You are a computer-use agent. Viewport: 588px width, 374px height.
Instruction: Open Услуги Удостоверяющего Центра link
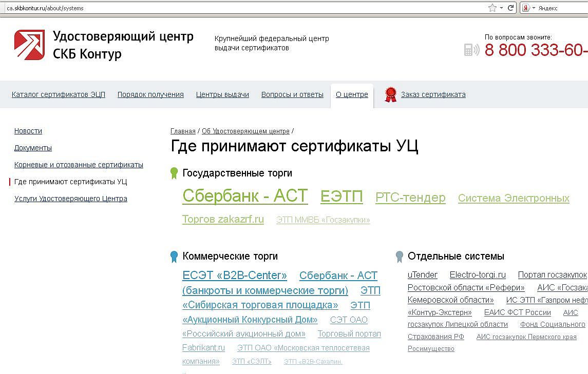tap(71, 199)
